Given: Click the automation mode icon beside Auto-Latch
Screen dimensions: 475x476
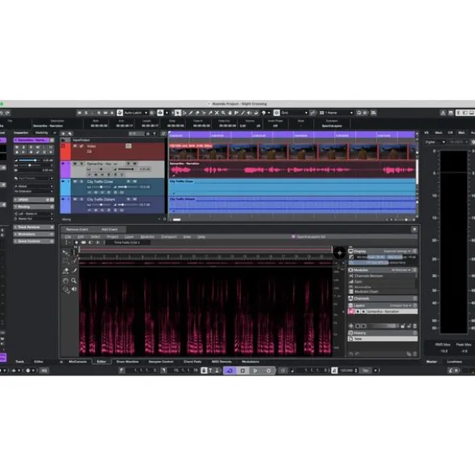Looking at the screenshot, I should point(120,113).
